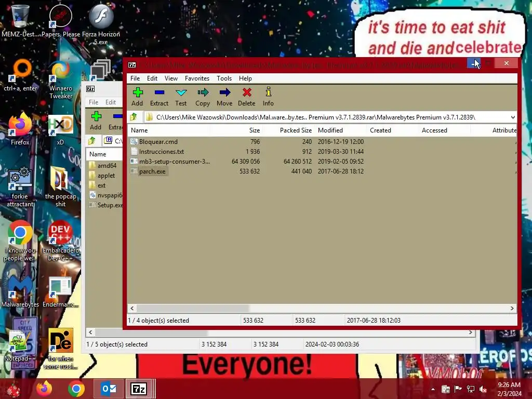Open the Recycle Bin desktop icon
This screenshot has width=532, height=399.
20,21
